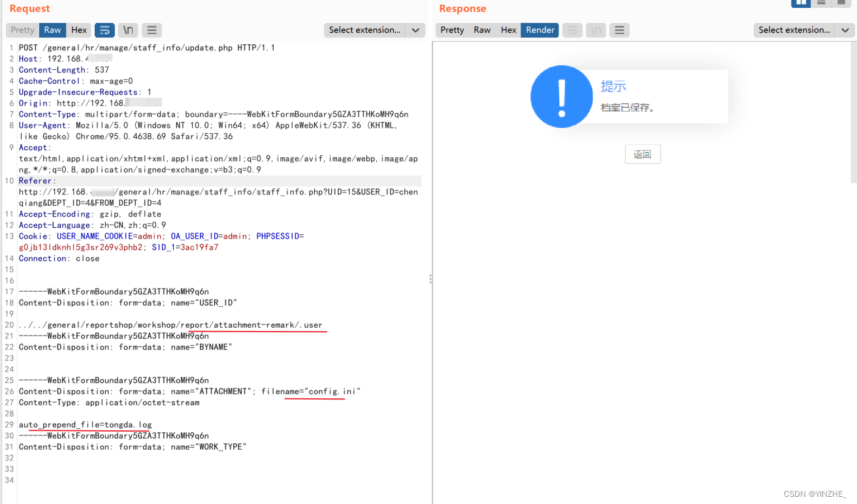Screen dimensions: 857x504
Task: Click the name="WORK_TYPE" Content-Disposition line
Action: (133, 447)
